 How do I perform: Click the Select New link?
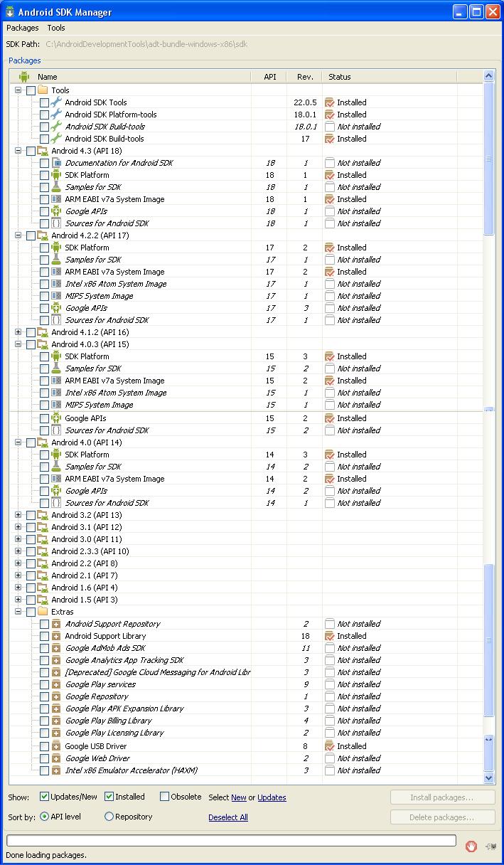[239, 797]
